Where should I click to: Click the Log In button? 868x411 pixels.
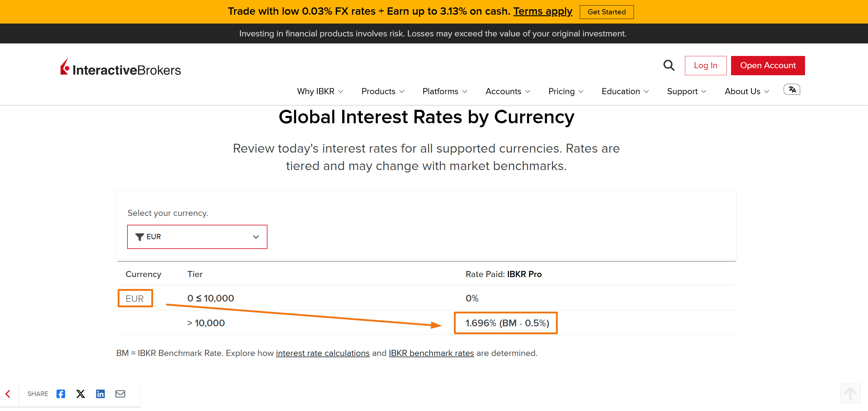[706, 65]
